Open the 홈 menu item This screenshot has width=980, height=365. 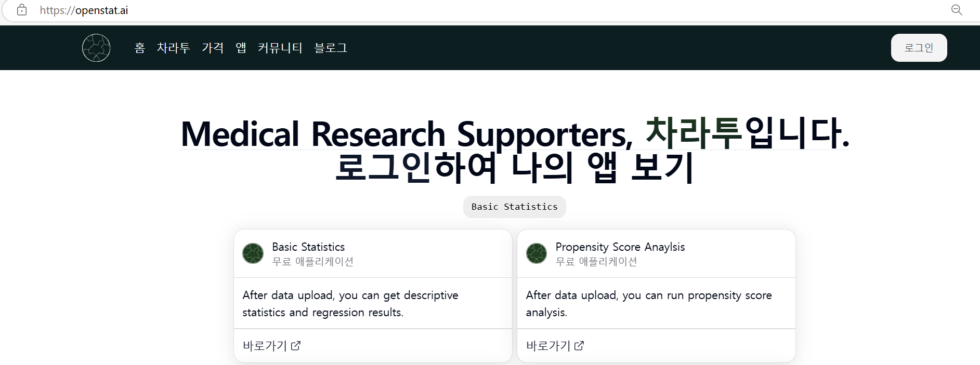click(x=139, y=48)
